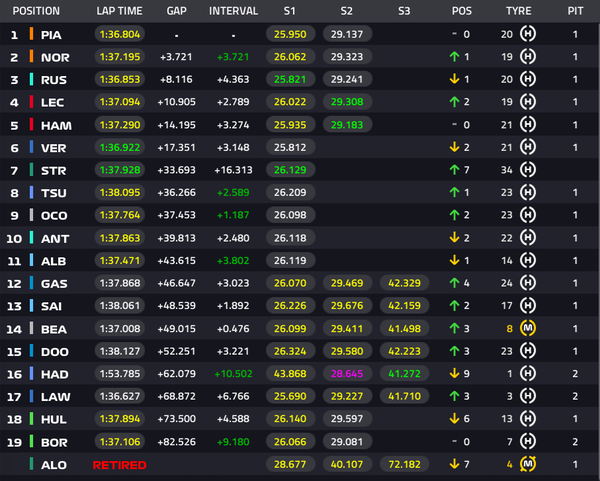The image size is (600, 481).
Task: Sort by the LAP TIME column header
Action: [x=119, y=11]
